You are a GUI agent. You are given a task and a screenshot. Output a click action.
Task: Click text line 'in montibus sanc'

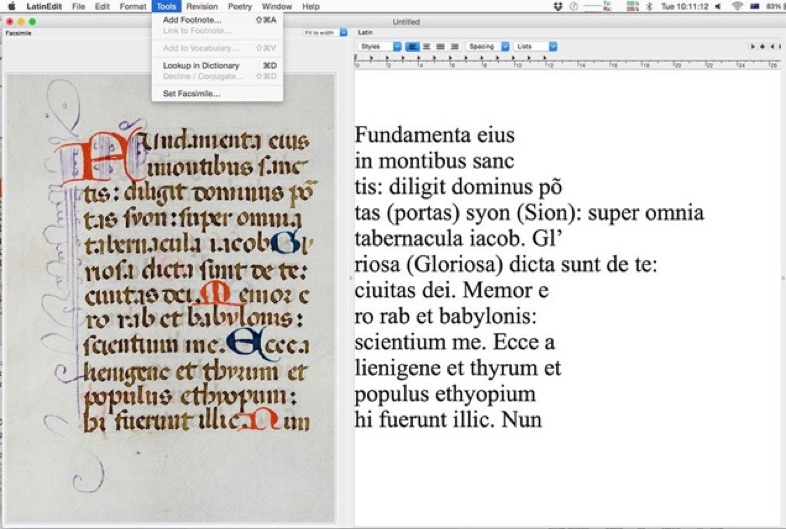[434, 161]
